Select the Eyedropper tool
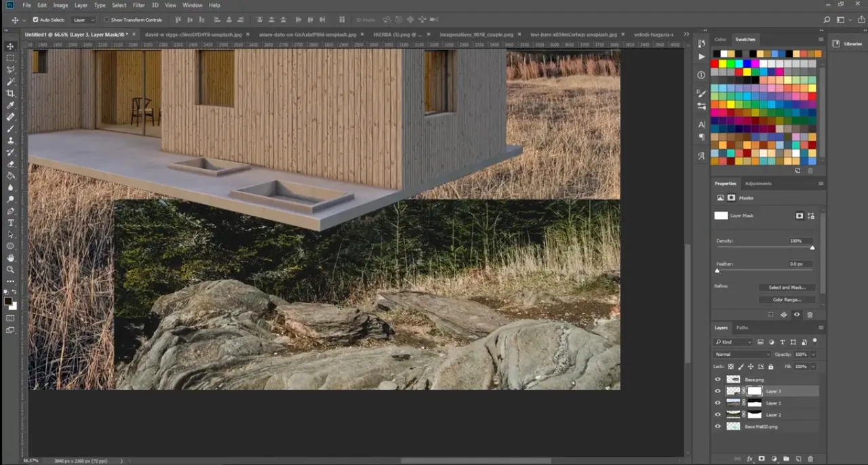The image size is (868, 465). 10,105
